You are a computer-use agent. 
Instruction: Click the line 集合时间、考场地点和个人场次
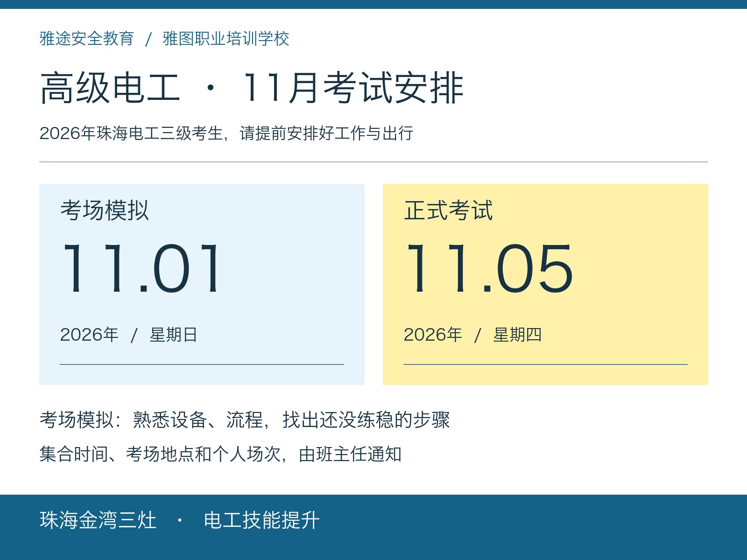221,454
